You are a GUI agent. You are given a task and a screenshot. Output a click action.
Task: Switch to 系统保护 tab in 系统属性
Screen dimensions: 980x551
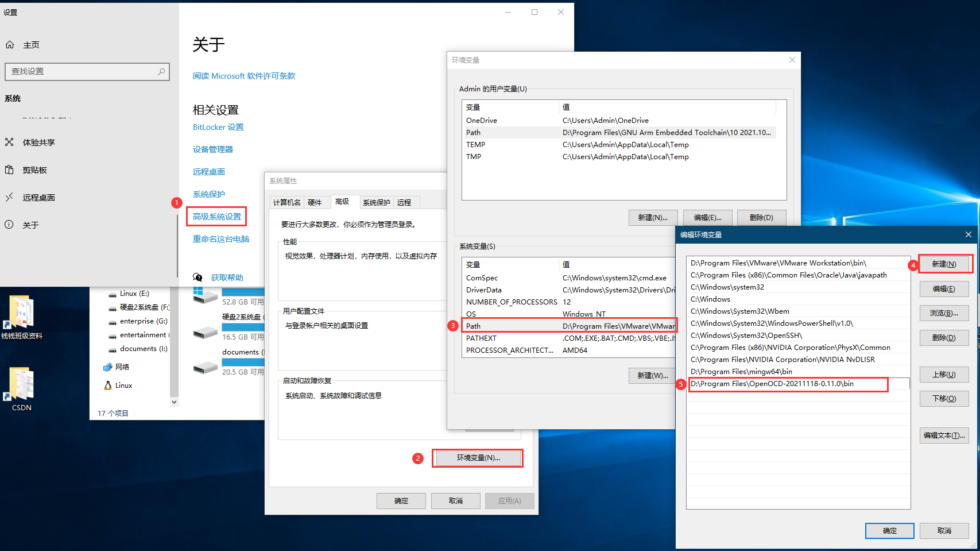(x=377, y=202)
